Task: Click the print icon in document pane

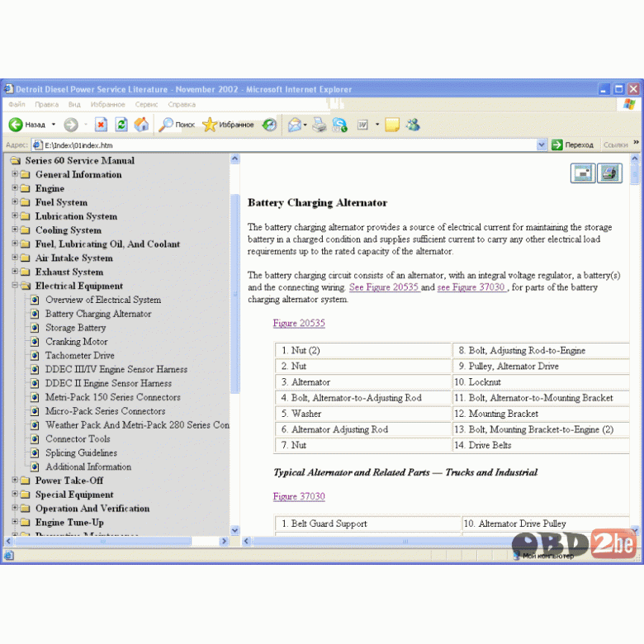Action: (609, 173)
